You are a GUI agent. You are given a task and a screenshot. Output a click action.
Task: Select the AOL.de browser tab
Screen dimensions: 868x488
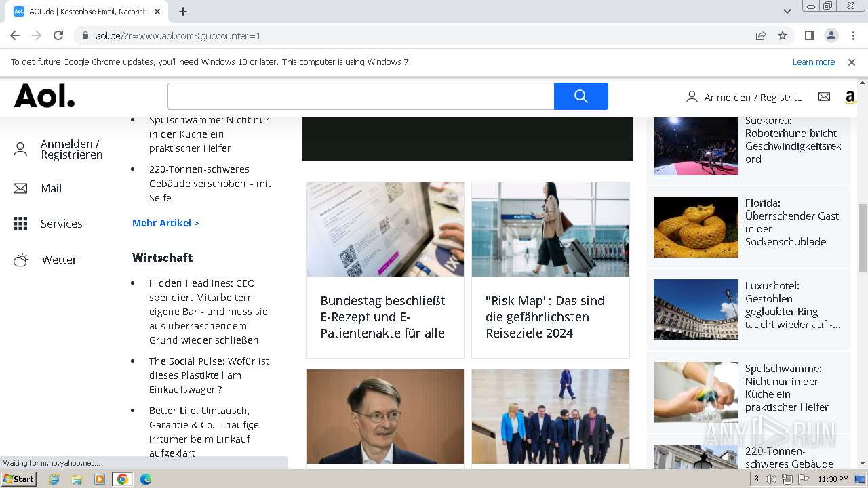pyautogui.click(x=87, y=12)
